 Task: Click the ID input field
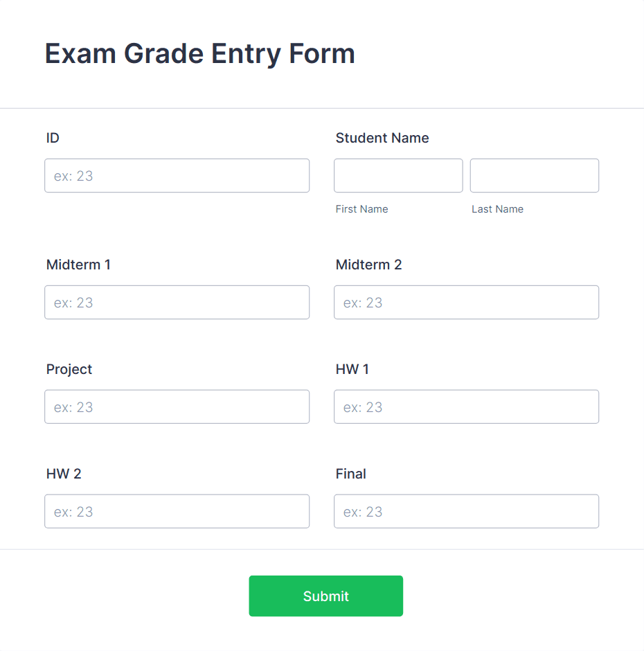click(177, 175)
